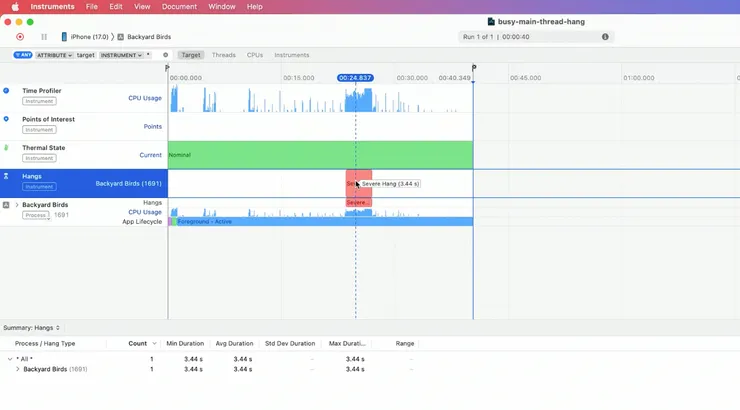Open the File menu

(92, 7)
